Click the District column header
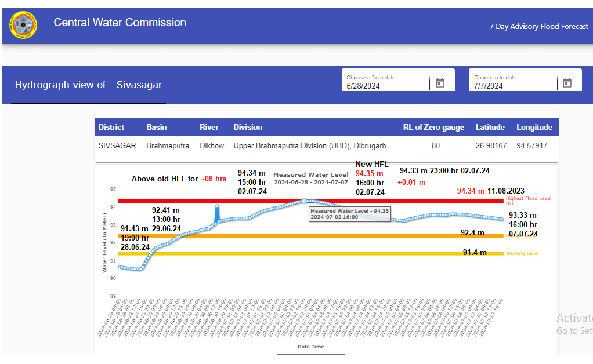Image resolution: width=593 pixels, height=364 pixels. [111, 127]
